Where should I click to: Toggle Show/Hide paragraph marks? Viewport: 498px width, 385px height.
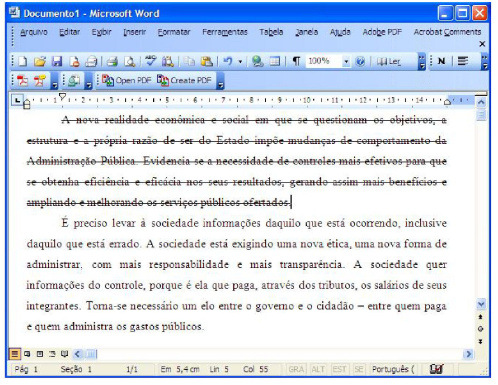[296, 61]
